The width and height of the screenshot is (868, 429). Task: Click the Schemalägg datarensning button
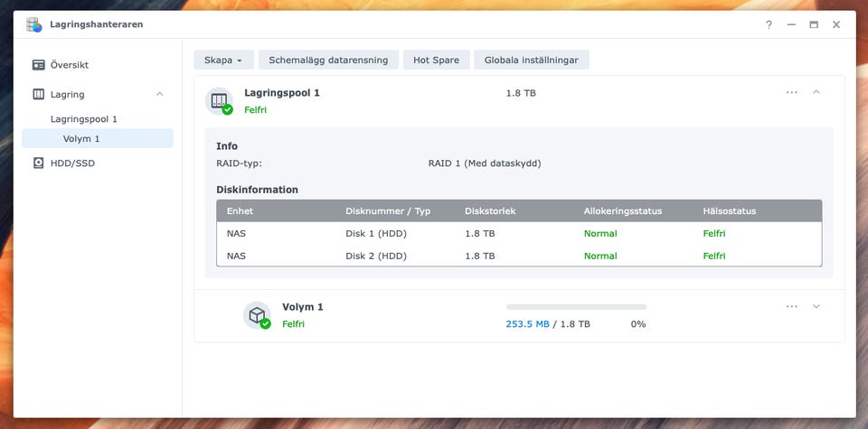328,61
